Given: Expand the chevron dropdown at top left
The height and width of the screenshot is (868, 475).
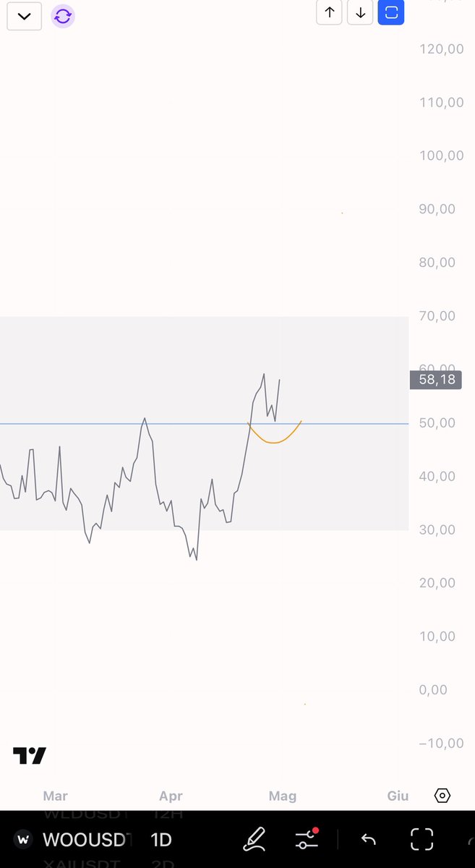Looking at the screenshot, I should [x=24, y=16].
